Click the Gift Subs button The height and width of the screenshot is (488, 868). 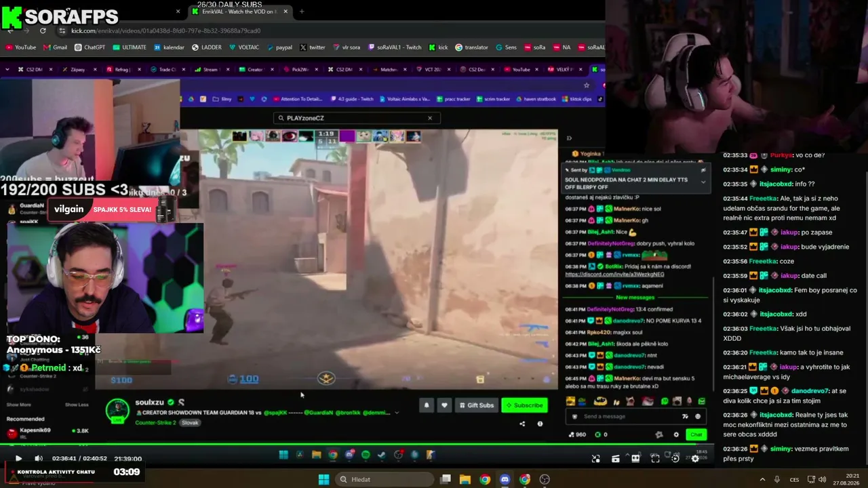pyautogui.click(x=477, y=405)
